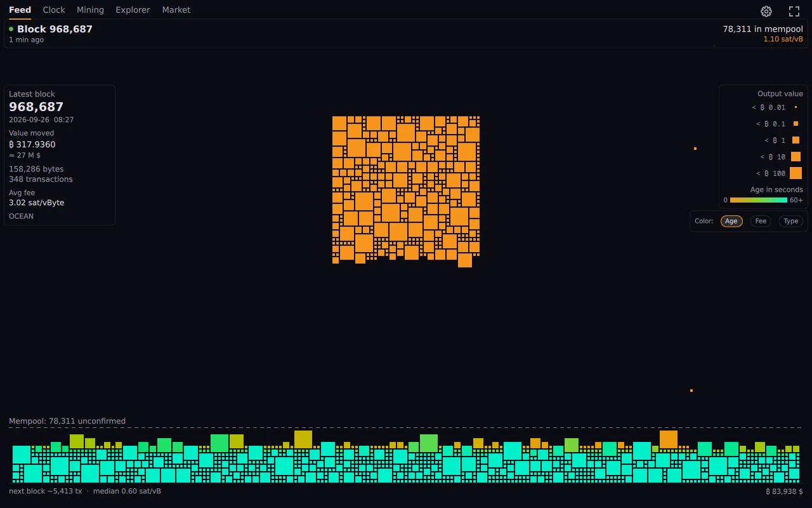Image resolution: width=812 pixels, height=508 pixels.
Task: Click the Mempool: 78,311 unconfirmed label
Action: (67, 422)
